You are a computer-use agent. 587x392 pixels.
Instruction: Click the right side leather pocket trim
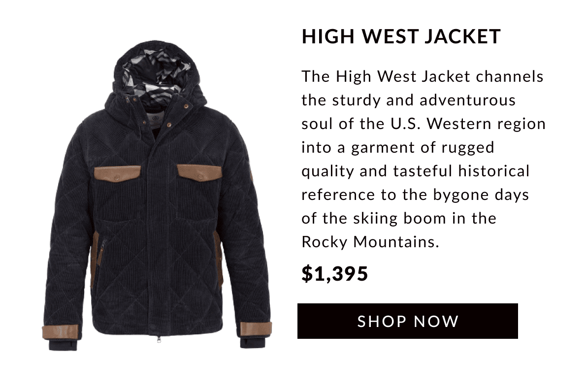tap(219, 257)
